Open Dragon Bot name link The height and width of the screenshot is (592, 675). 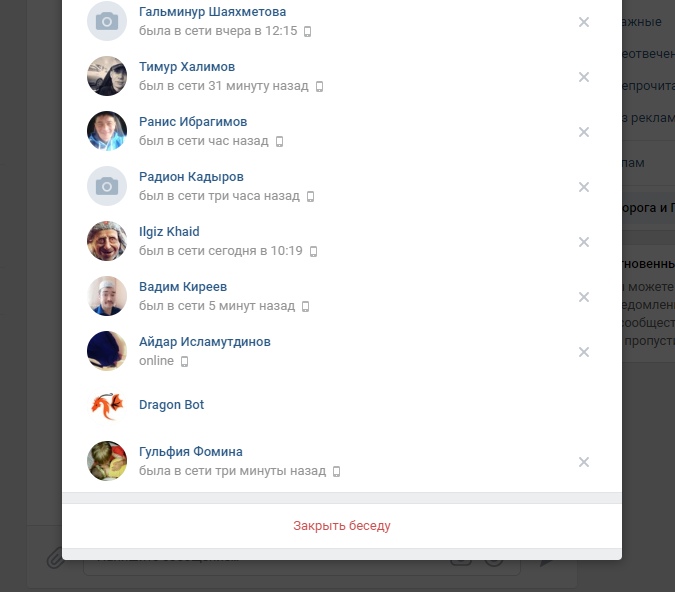171,405
